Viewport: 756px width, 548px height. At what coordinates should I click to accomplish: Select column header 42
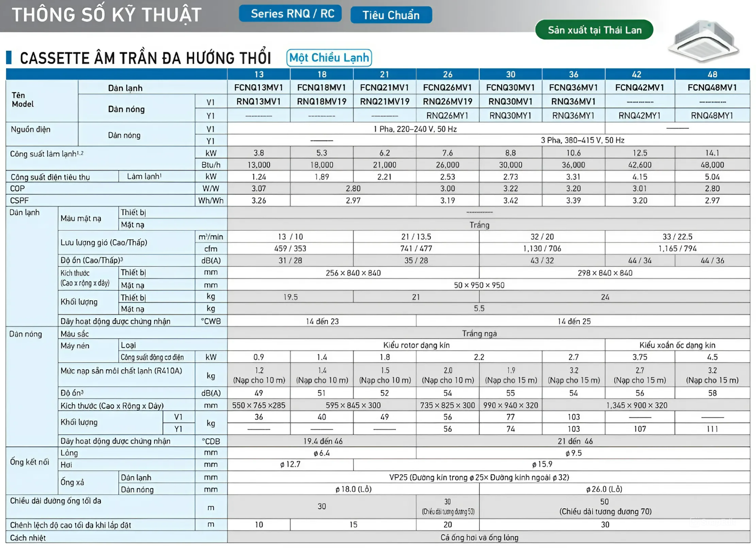click(x=637, y=74)
